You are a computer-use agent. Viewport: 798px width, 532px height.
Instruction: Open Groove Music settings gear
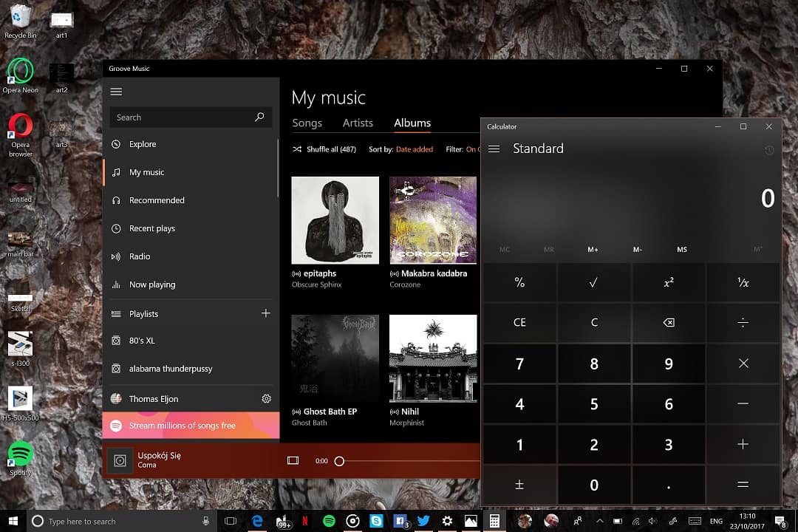coord(266,398)
